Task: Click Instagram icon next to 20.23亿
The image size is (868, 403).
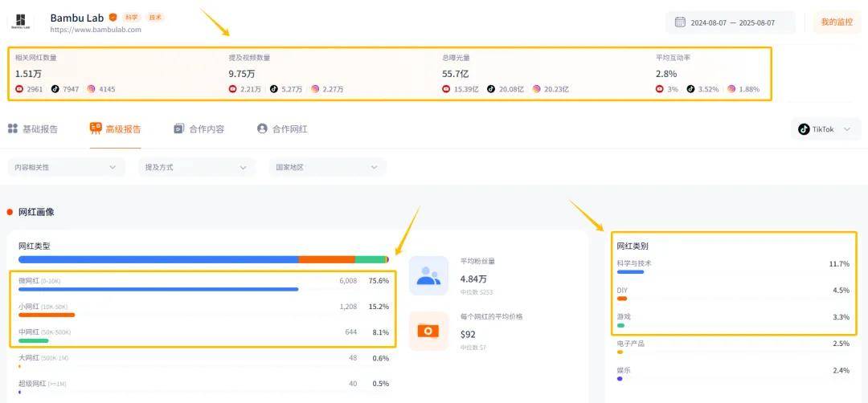Action: (x=536, y=88)
